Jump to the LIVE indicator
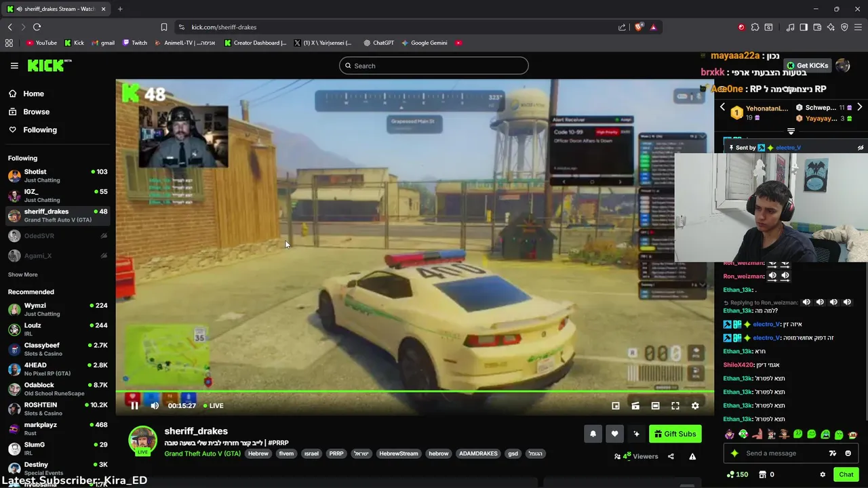Image resolution: width=868 pixels, height=488 pixels. coord(213,405)
